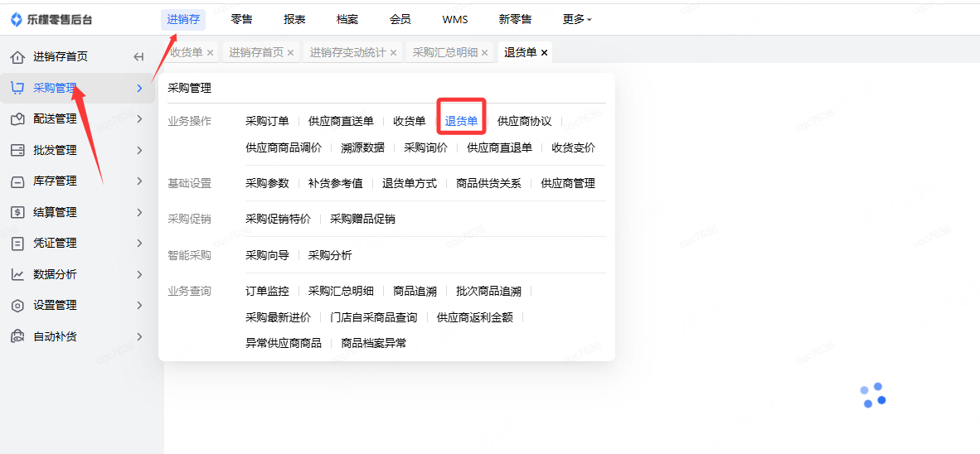Click the 设置管理 hexagon icon
Viewport: 980px width, 454px height.
[x=18, y=306]
